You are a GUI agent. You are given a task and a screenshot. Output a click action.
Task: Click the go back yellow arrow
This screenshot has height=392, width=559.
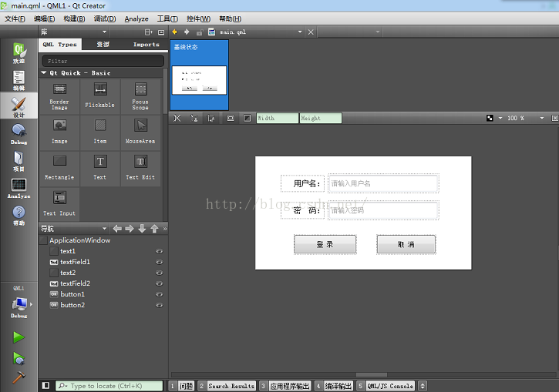[175, 32]
